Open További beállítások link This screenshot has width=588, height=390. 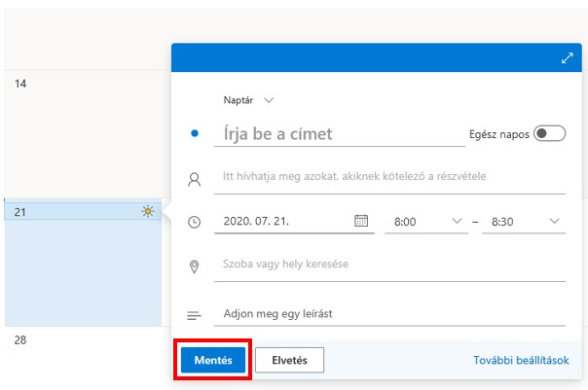(x=521, y=360)
